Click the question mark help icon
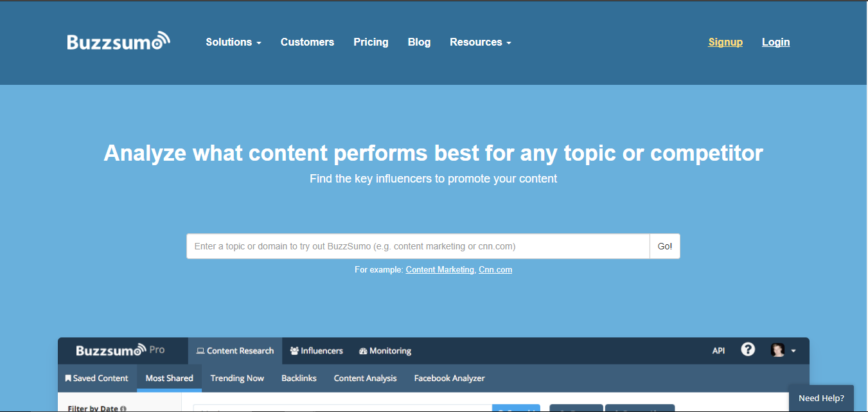This screenshot has height=412, width=868. (748, 350)
